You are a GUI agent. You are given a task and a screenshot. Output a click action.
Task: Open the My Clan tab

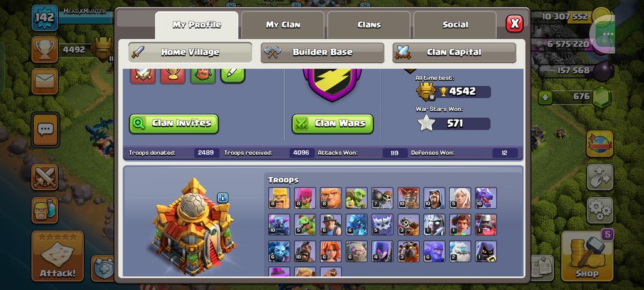coord(283,24)
